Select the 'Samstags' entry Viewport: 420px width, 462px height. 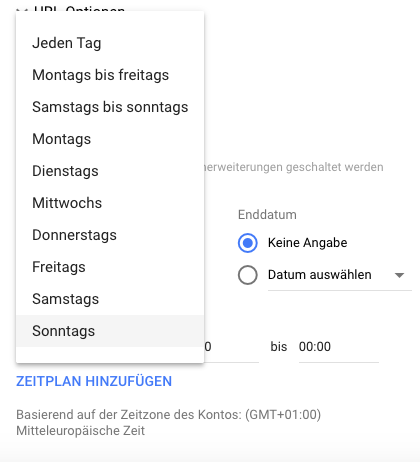(x=110, y=299)
